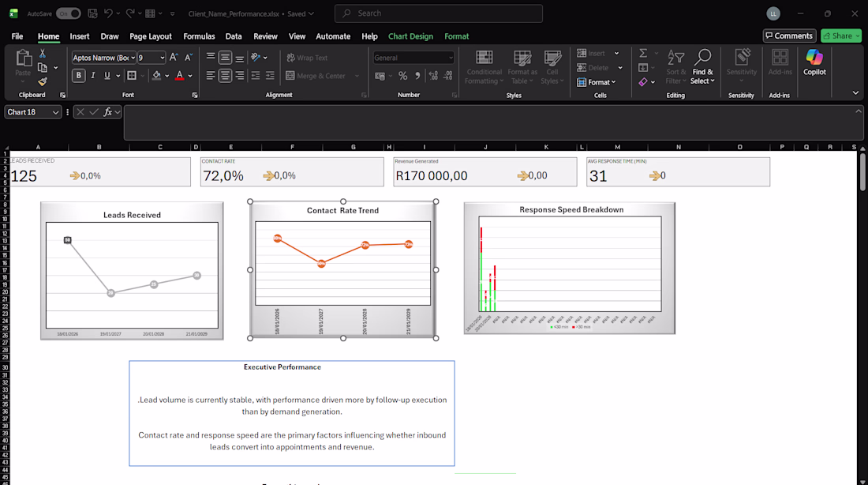Switch to the Format tab

(457, 36)
